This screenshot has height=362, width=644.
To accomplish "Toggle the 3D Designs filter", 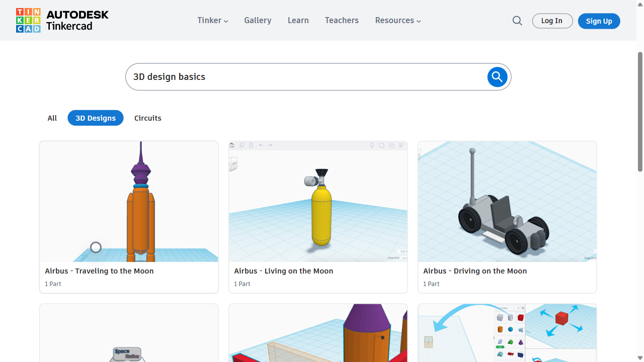I will coord(96,118).
